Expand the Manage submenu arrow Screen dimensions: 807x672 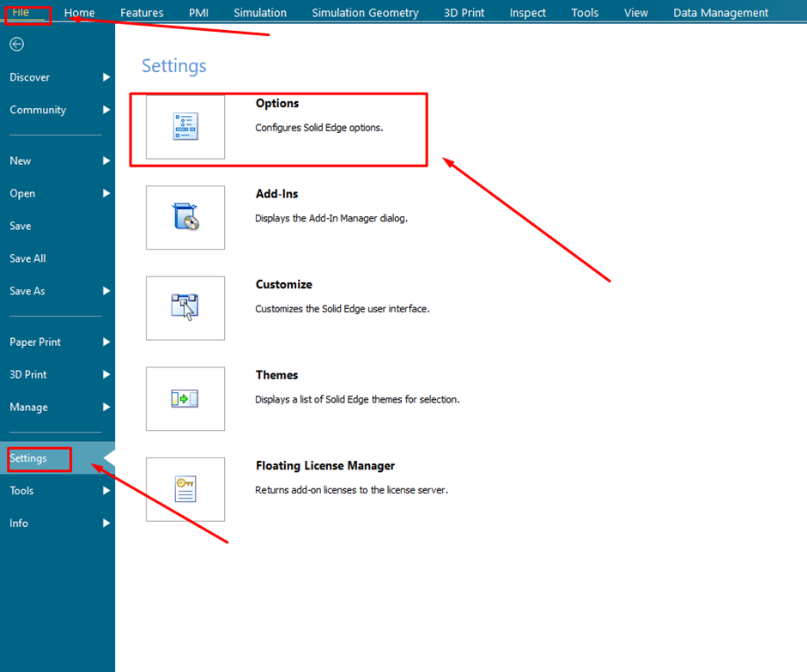(106, 407)
